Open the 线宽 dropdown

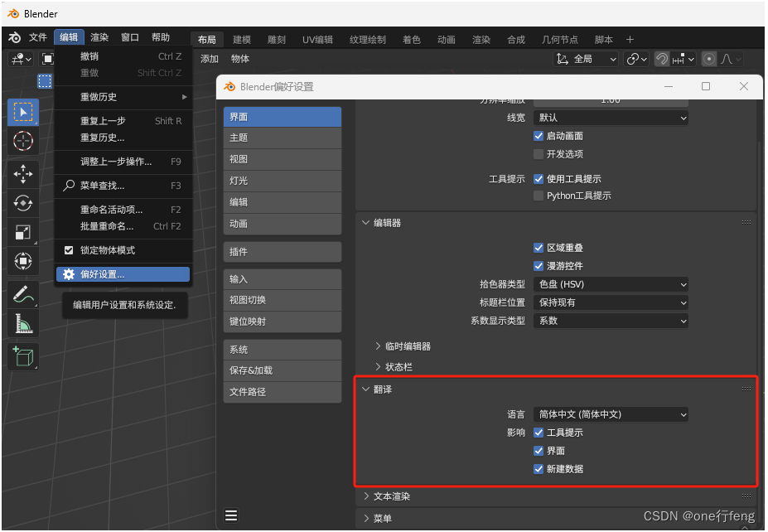pos(611,118)
